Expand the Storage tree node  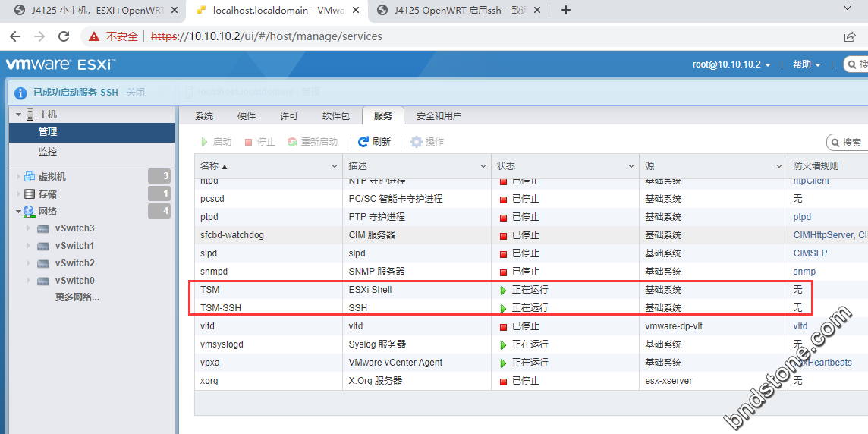19,194
